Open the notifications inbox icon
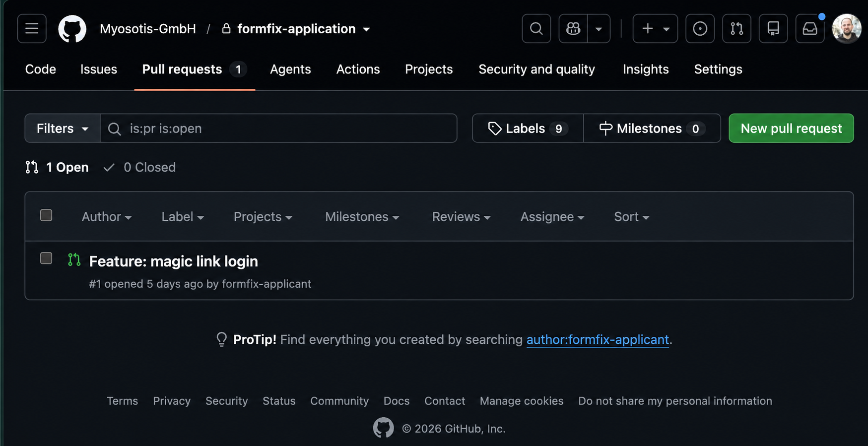 tap(810, 29)
